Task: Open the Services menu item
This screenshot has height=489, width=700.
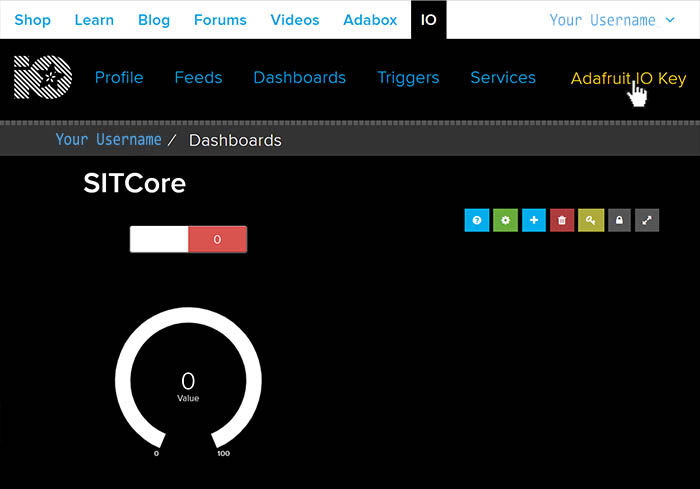Action: [503, 78]
